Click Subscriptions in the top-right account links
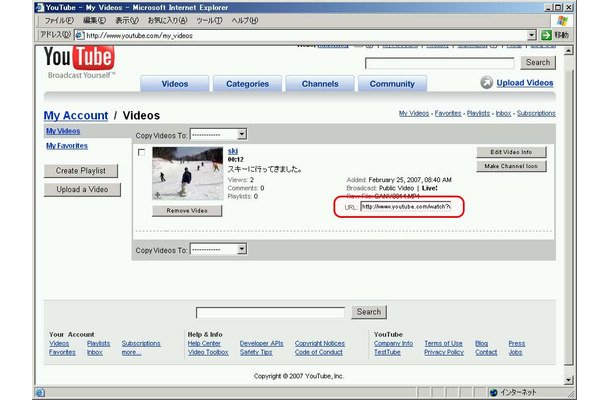This screenshot has width=610, height=400. click(536, 113)
